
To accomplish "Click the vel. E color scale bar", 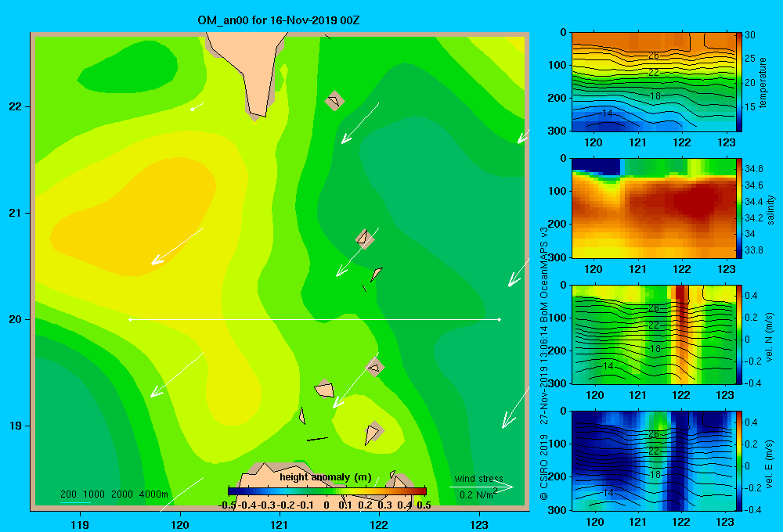I will 739,461.
